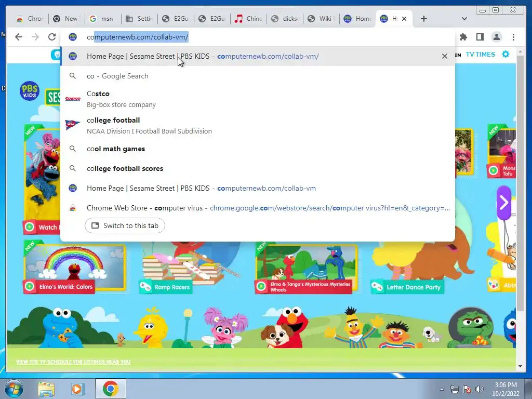Switch to the Settings tab
The image size is (532, 399).
[x=139, y=19]
